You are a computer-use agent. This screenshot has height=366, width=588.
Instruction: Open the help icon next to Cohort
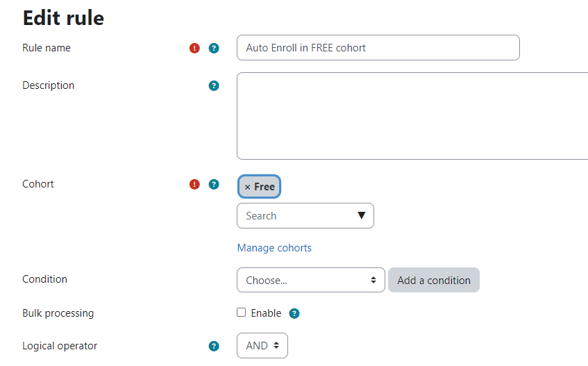(x=214, y=184)
